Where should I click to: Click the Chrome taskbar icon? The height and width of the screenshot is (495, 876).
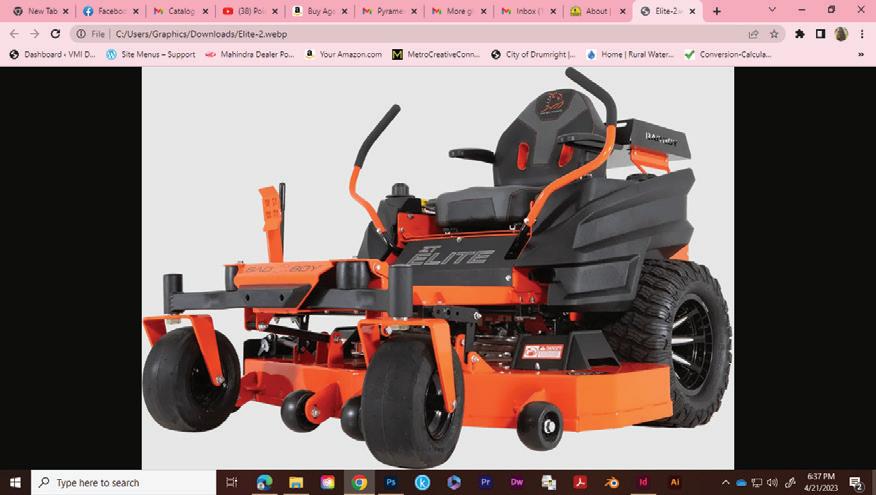tap(359, 482)
